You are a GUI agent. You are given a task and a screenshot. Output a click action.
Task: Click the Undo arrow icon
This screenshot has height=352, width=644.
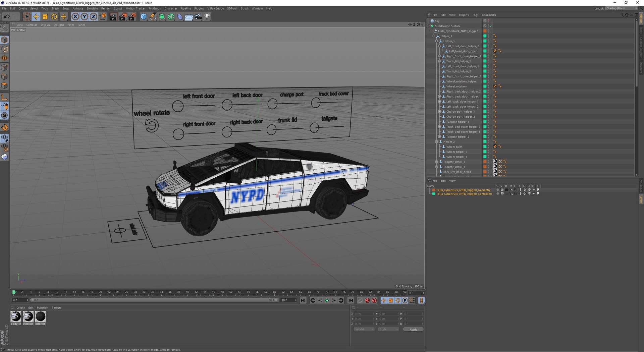6,16
